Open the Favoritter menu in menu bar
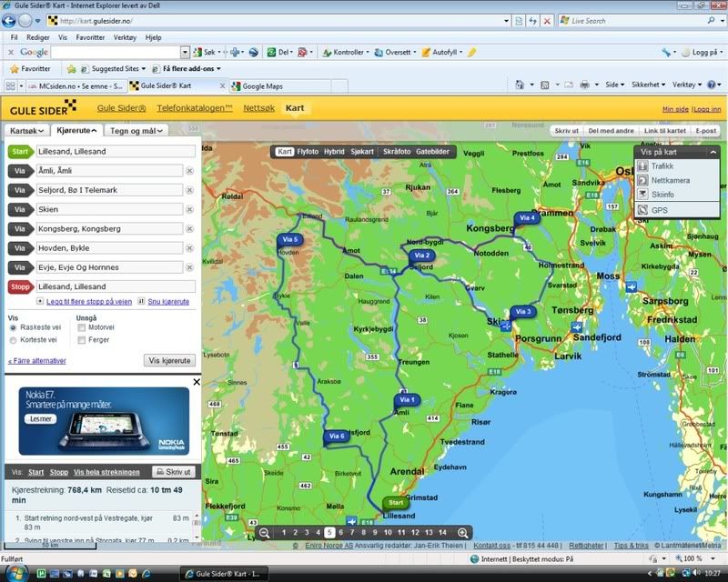Image resolution: width=728 pixels, height=582 pixels. (x=90, y=37)
